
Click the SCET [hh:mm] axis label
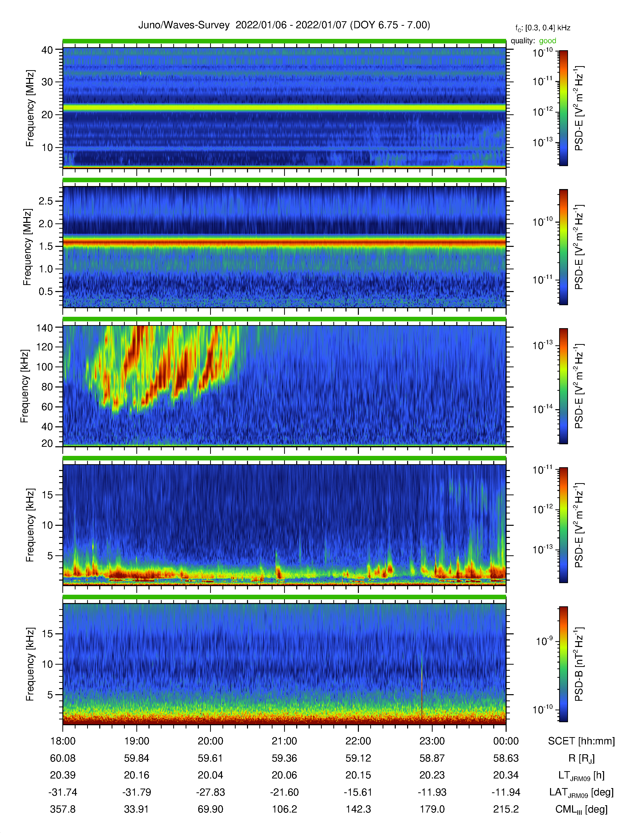[x=581, y=741]
